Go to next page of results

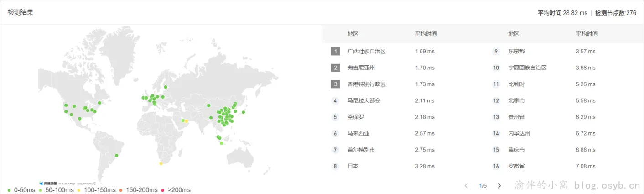[x=499, y=186]
